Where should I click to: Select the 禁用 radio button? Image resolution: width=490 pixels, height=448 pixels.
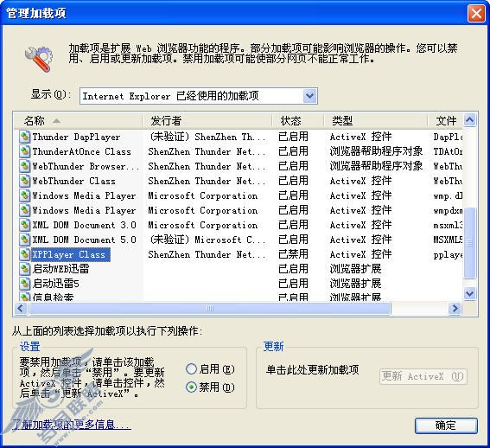pos(191,387)
